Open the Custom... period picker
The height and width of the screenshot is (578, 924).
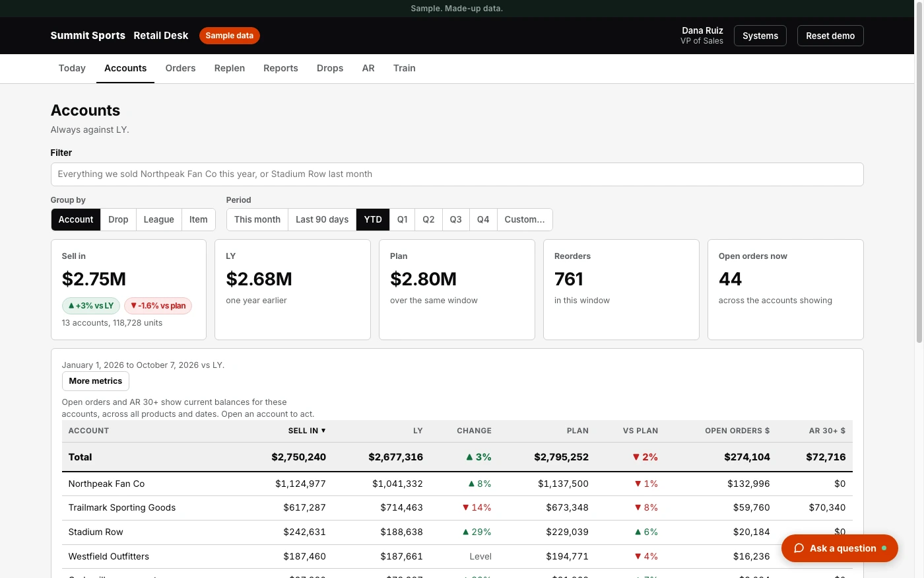pyautogui.click(x=525, y=220)
